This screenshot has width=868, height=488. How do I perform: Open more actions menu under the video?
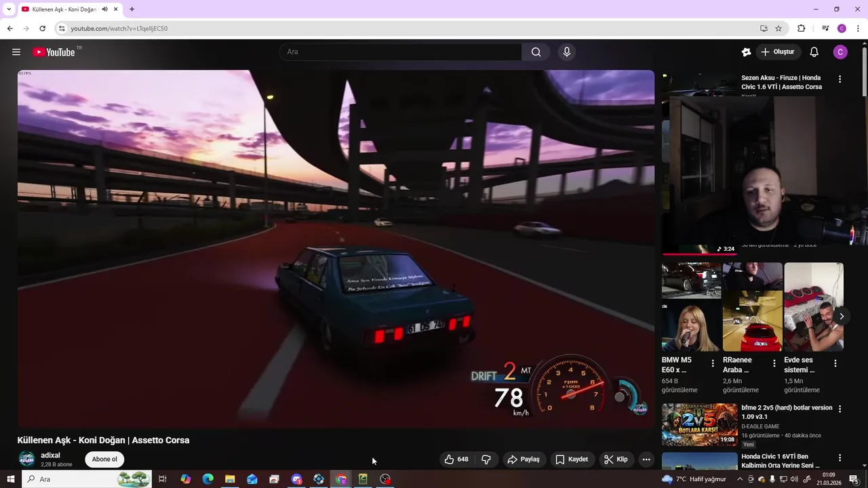[646, 460]
